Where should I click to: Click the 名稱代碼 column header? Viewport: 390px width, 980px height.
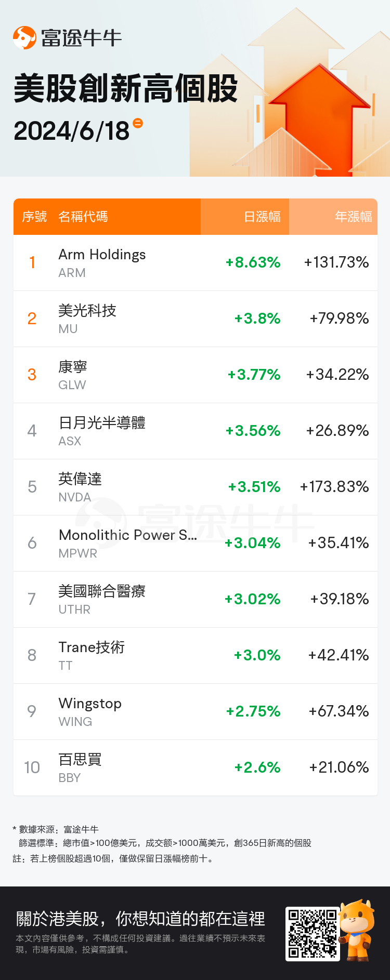tap(83, 217)
